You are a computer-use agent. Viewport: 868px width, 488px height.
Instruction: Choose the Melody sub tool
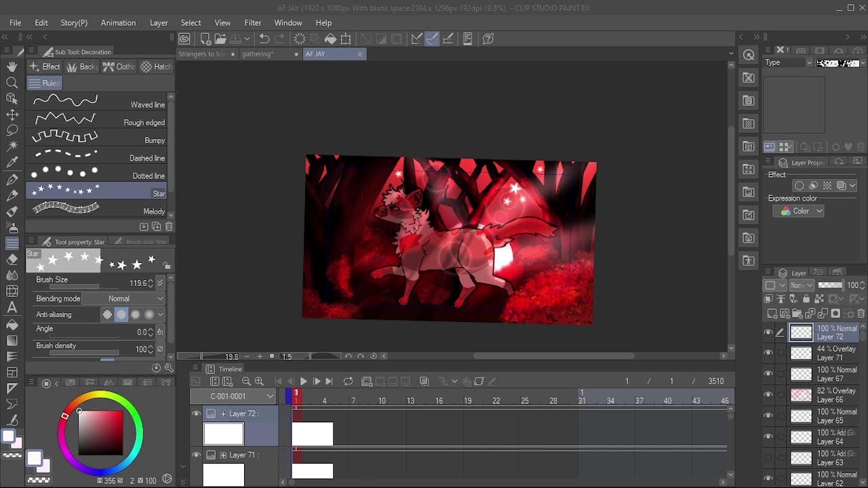coord(96,209)
